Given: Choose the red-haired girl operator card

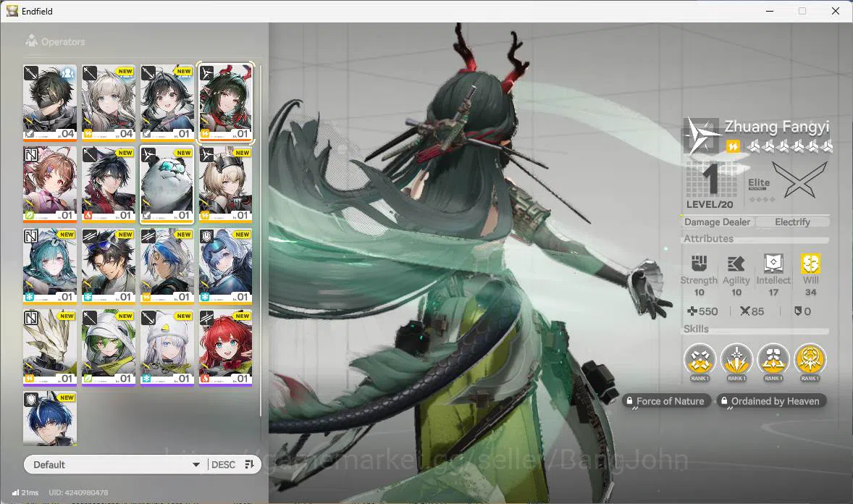Looking at the screenshot, I should point(226,348).
